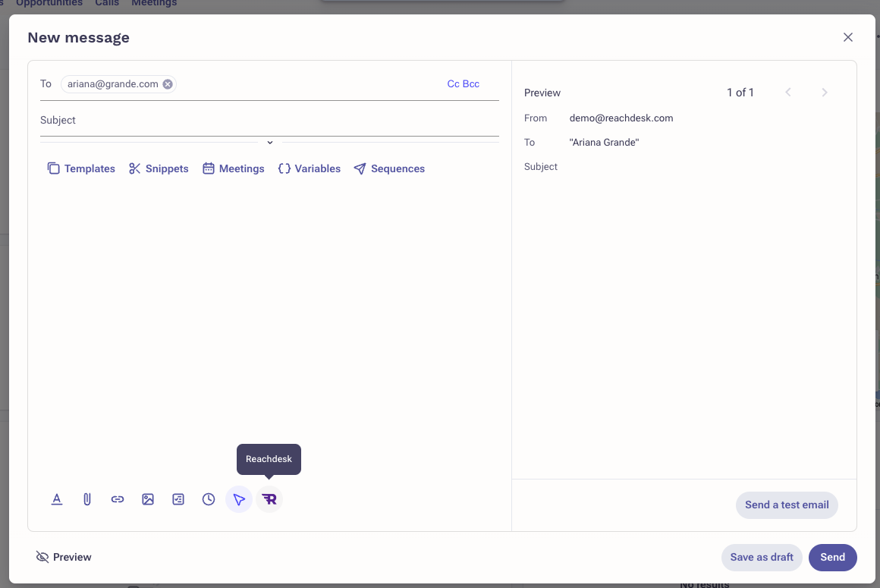Click the Send button
Image resolution: width=880 pixels, height=588 pixels.
(832, 557)
